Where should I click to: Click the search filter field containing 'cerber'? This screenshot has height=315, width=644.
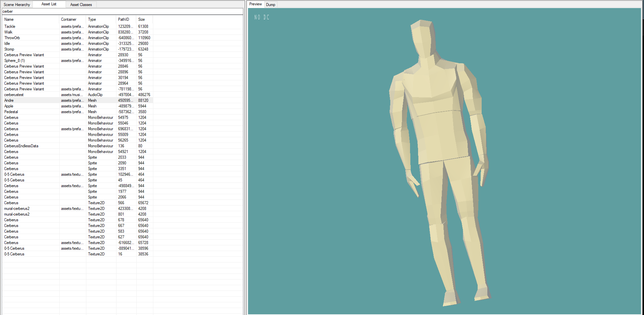(x=122, y=11)
